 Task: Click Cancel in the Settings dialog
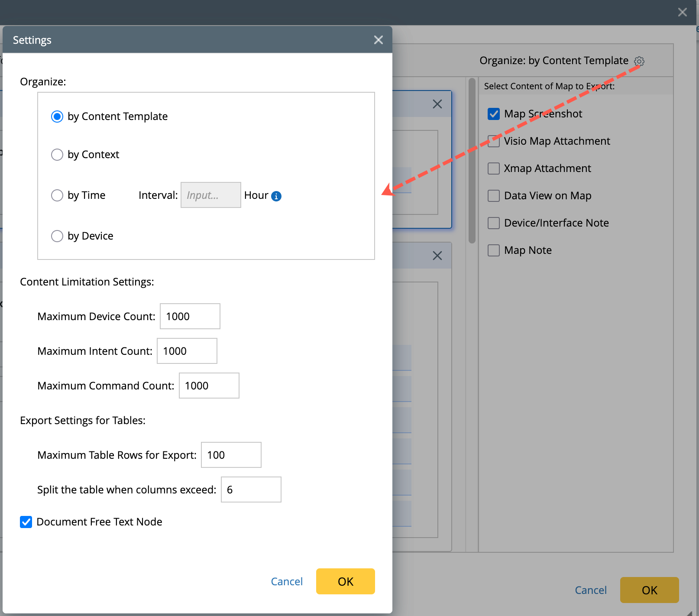[287, 581]
